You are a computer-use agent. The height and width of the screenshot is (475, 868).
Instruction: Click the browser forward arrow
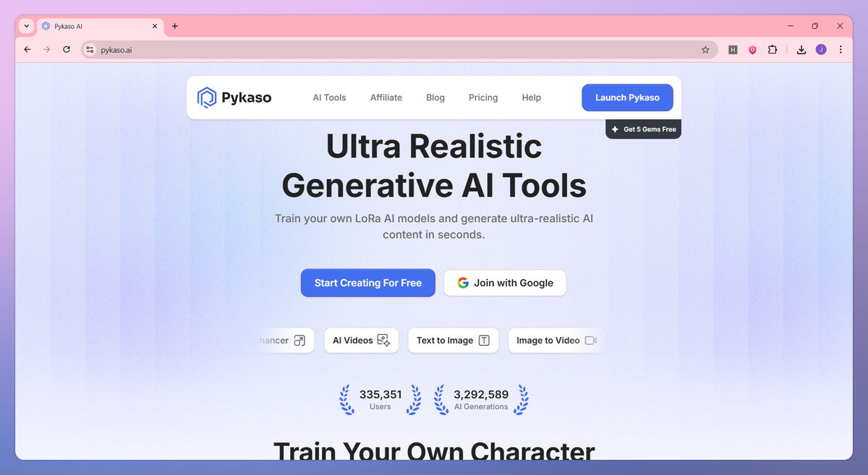(47, 50)
